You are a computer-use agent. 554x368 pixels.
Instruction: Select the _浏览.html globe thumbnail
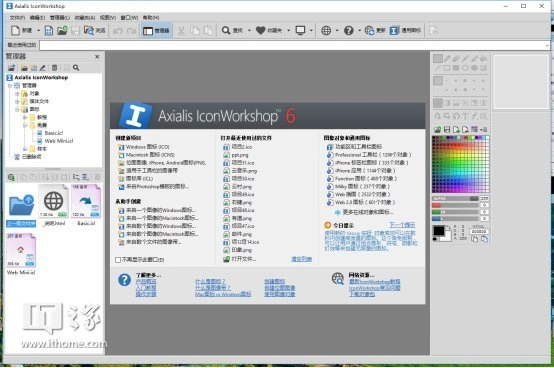point(54,205)
